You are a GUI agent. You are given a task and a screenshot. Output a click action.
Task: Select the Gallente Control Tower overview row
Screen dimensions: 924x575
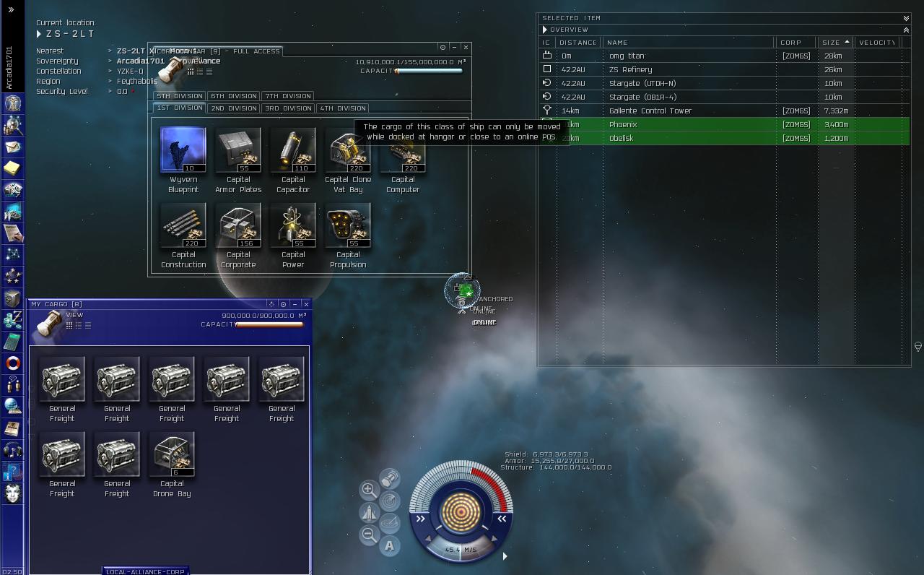coord(725,111)
